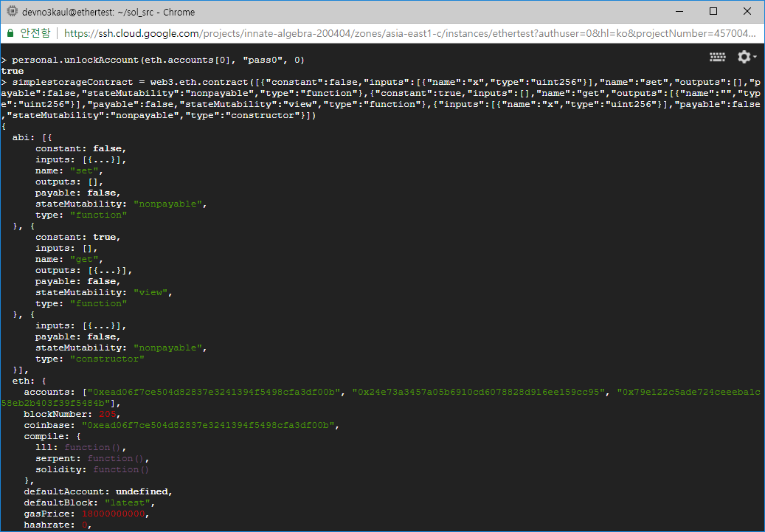The height and width of the screenshot is (532, 765).
Task: Click the 'true' output line
Action: 13,71
